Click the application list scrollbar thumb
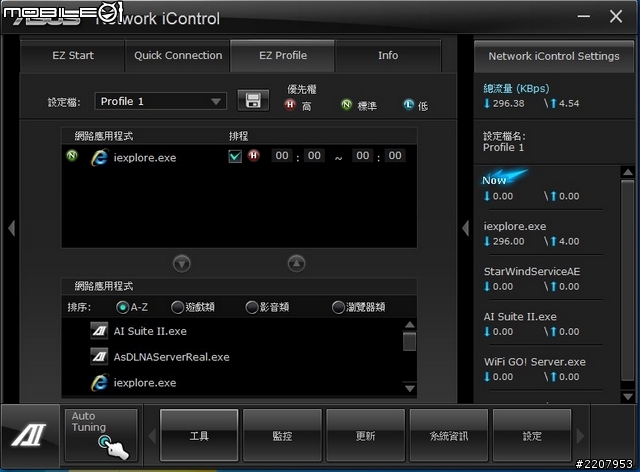Screen dimensions: 640x472 [409, 341]
